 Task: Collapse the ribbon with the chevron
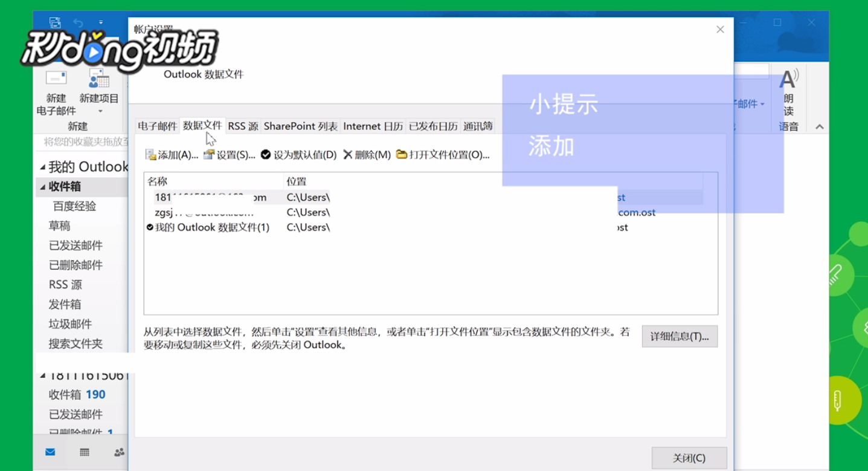[820, 126]
